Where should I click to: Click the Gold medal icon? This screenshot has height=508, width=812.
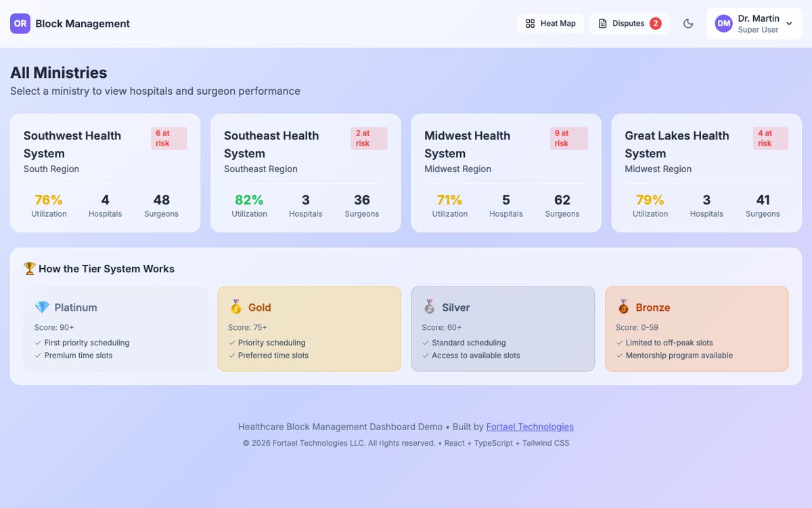tap(235, 307)
